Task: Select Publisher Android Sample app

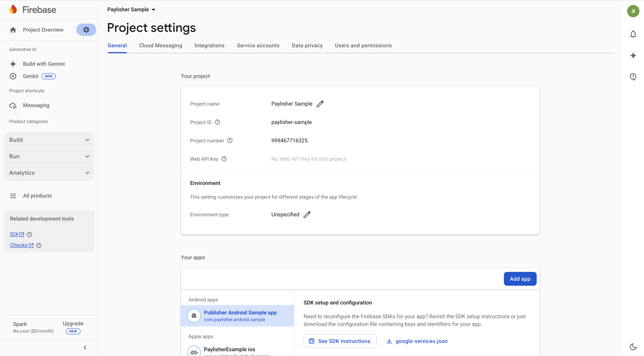Action: click(237, 316)
